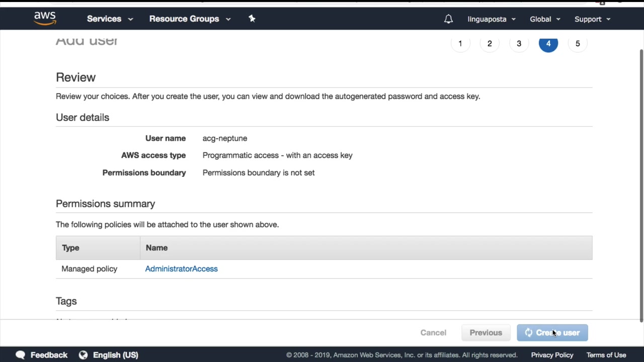Open the Support menu
This screenshot has width=644, height=362.
(592, 19)
